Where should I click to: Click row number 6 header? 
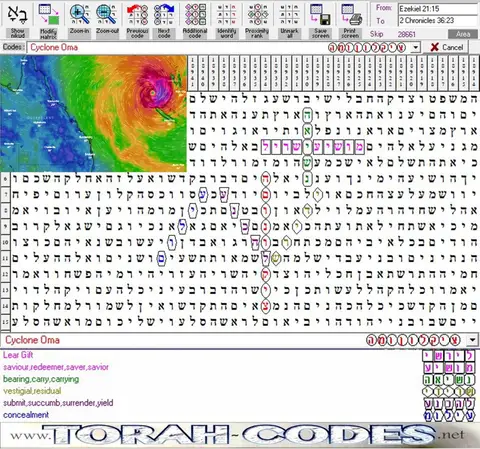tap(5, 179)
